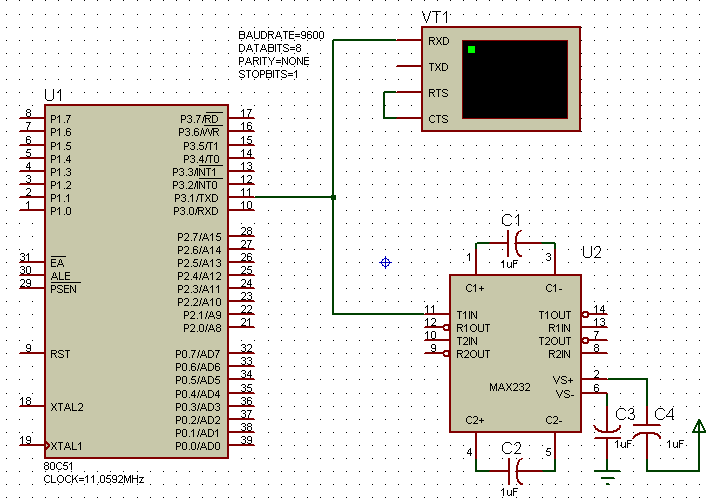
Task: Click the BAUDRATE=9600 property text
Action: pos(281,35)
